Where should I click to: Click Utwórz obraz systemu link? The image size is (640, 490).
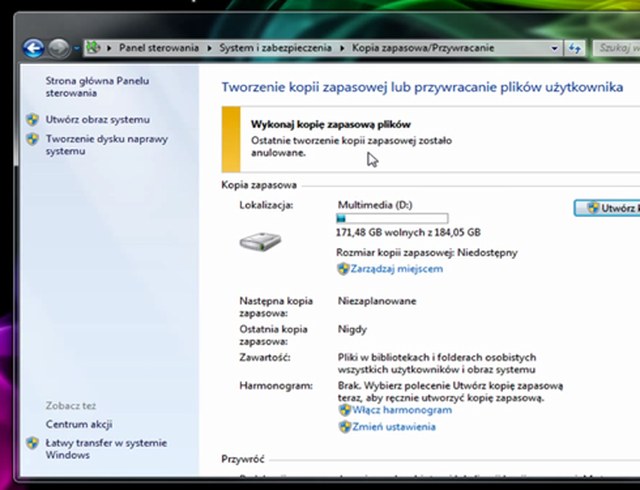98,120
